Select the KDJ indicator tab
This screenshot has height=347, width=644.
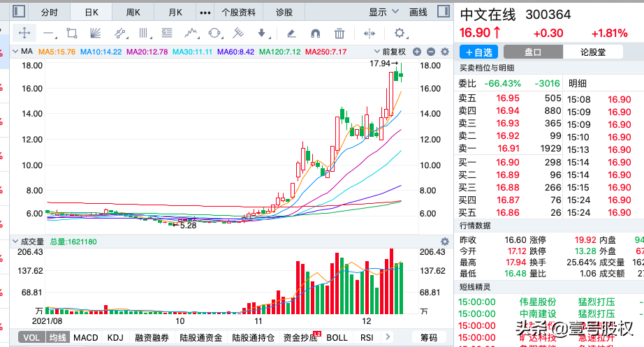click(x=115, y=337)
